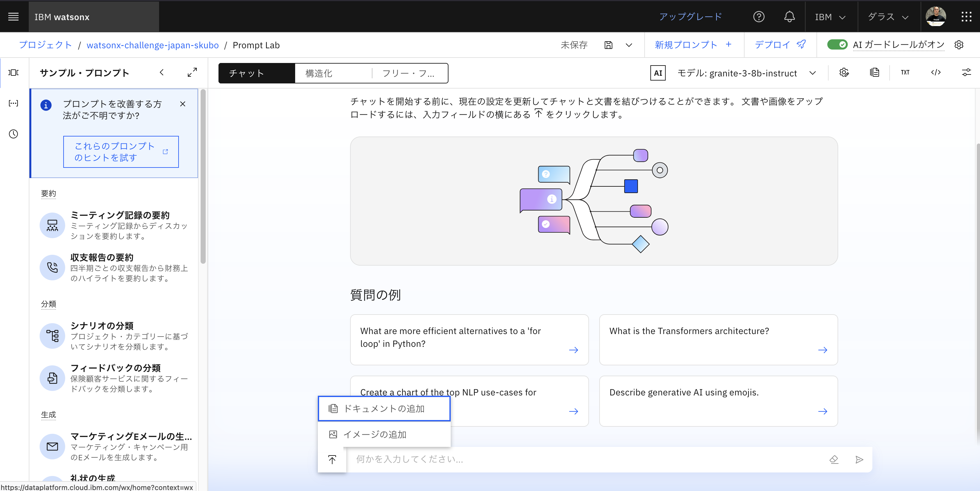Click the 新規プロンプト button
This screenshot has width=980, height=491.
click(x=693, y=45)
